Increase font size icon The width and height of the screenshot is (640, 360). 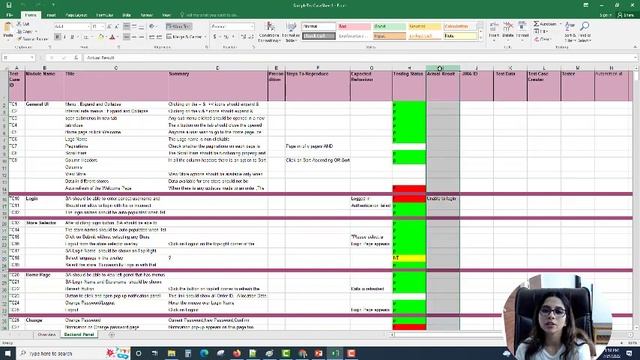point(109,27)
